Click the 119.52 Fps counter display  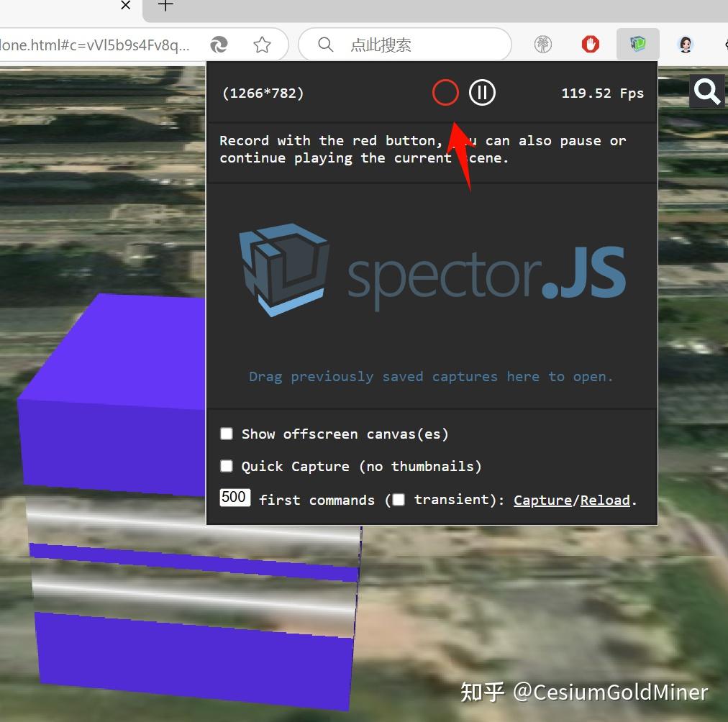point(602,92)
